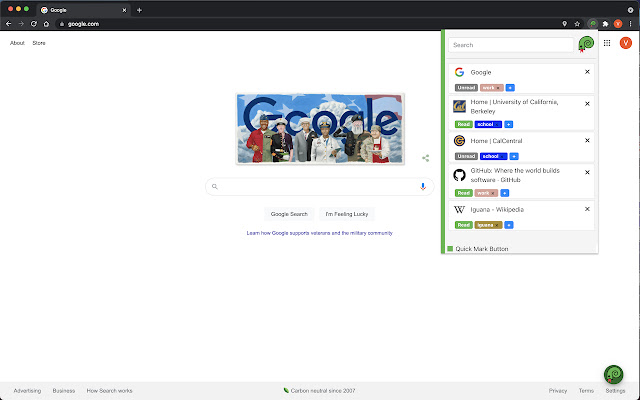
Task: Open the Privacy footer link
Action: coord(558,391)
